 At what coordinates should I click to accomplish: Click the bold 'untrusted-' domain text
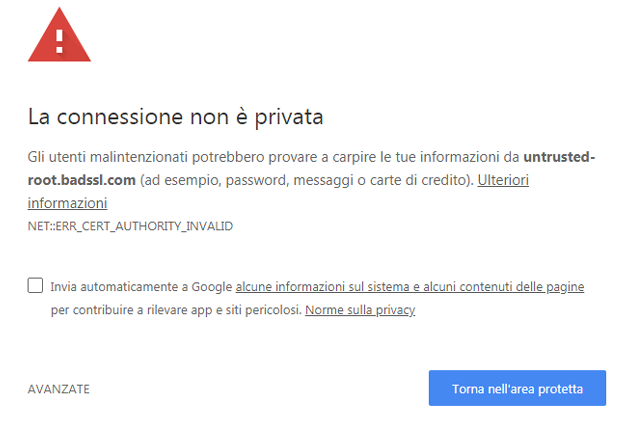tap(559, 157)
